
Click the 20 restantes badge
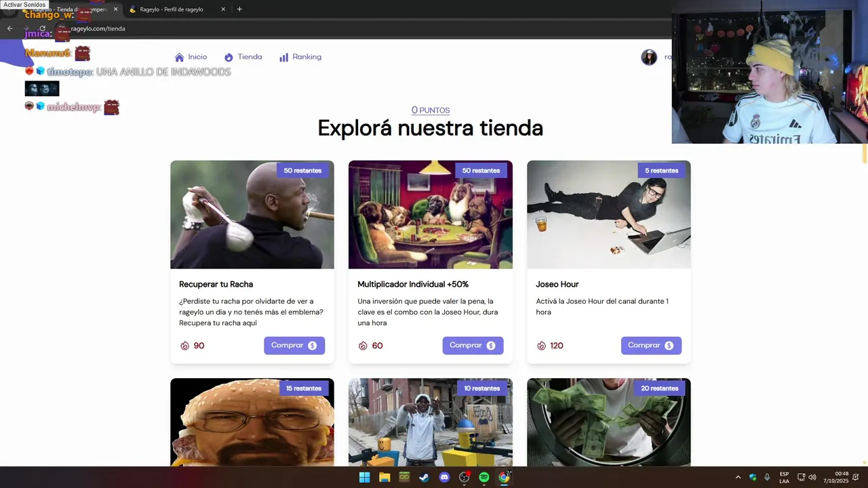[x=659, y=388]
